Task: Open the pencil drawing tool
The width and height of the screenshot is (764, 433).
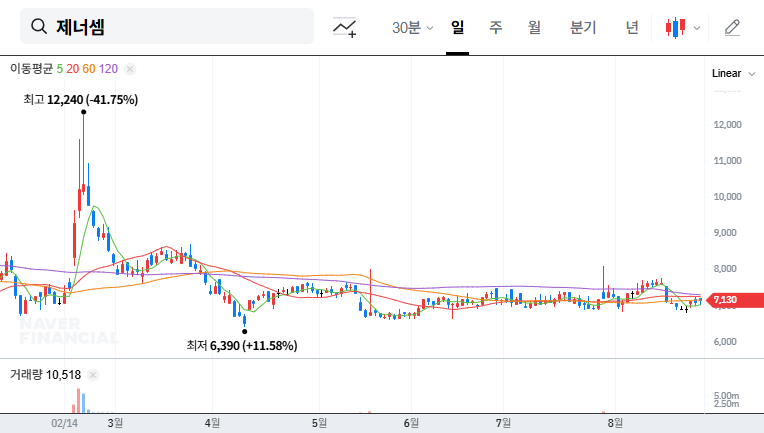Action: pos(732,28)
